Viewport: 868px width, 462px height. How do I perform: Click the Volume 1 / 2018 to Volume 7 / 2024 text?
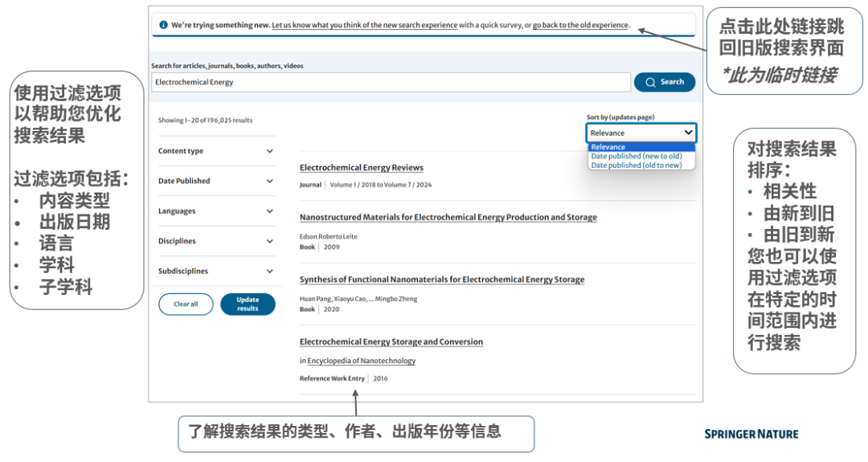(381, 185)
